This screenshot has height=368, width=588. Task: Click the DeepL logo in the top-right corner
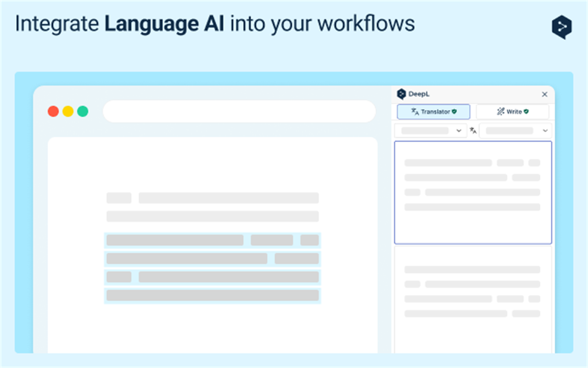coord(562,27)
